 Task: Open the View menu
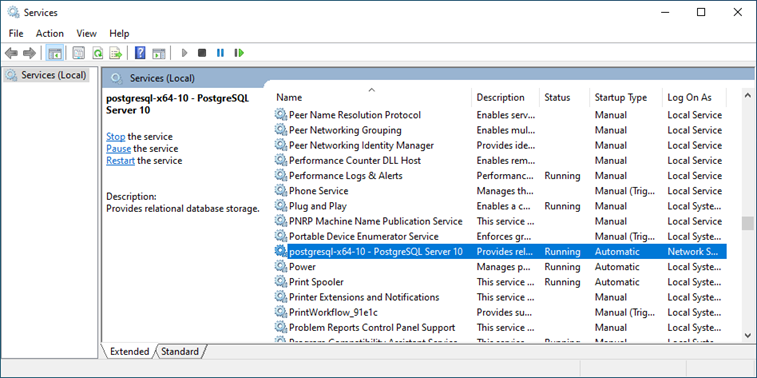coord(86,33)
